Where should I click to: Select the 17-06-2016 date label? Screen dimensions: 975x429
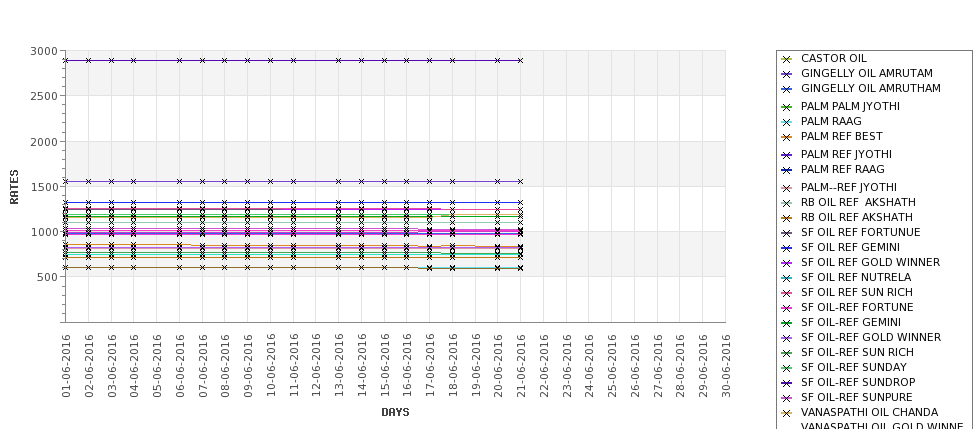click(430, 366)
